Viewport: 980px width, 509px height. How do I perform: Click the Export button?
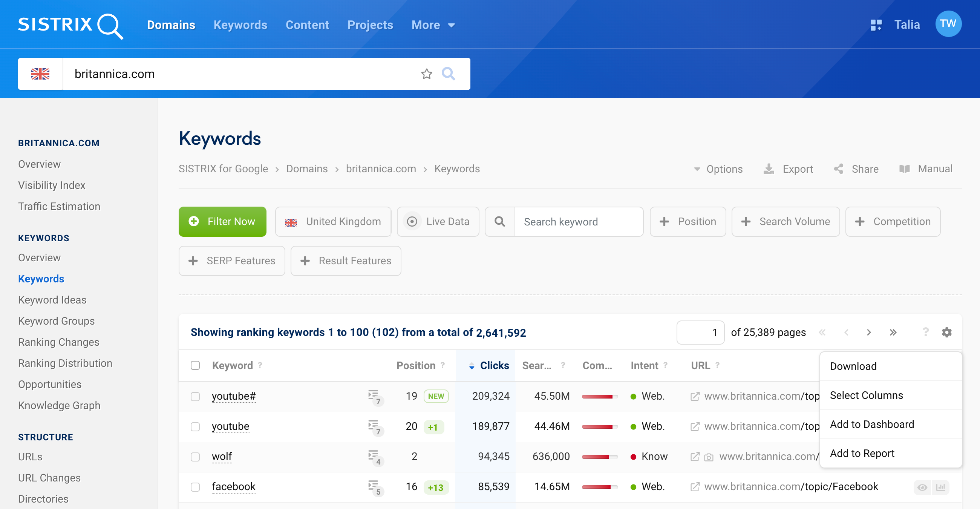[x=788, y=169]
